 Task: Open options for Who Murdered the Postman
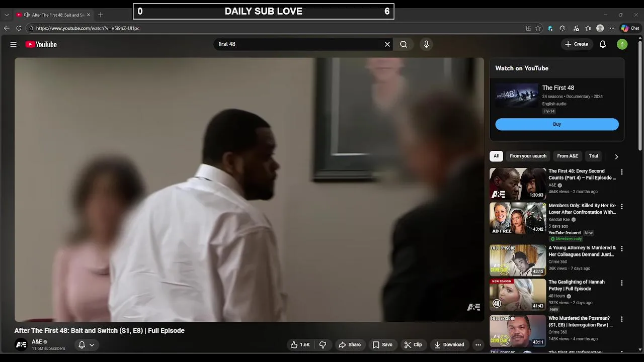point(622,319)
